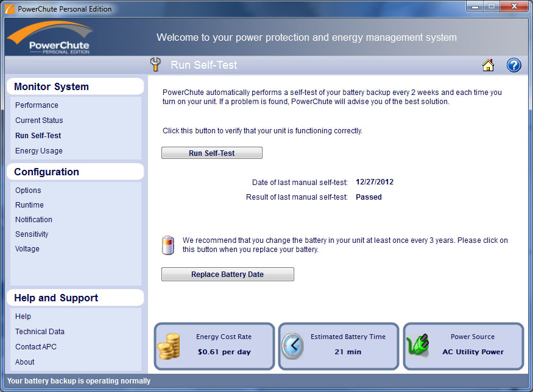Click status bar text 'Your battery backup is operating normally'
The height and width of the screenshot is (392, 533).
(79, 381)
